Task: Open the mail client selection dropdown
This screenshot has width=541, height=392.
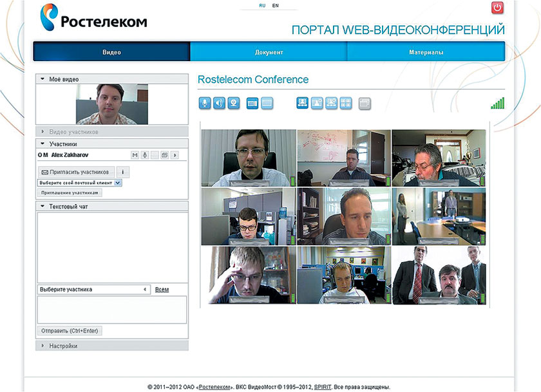Action: [x=118, y=183]
